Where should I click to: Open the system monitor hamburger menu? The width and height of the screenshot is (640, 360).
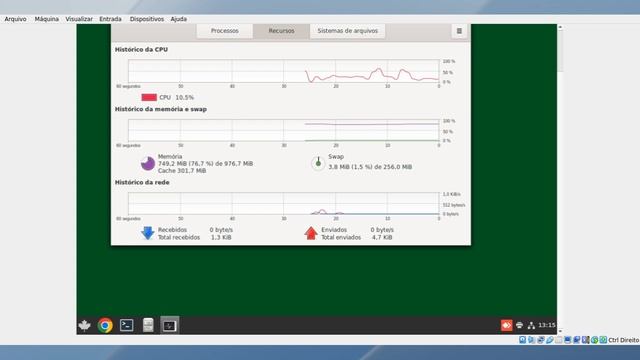(459, 31)
